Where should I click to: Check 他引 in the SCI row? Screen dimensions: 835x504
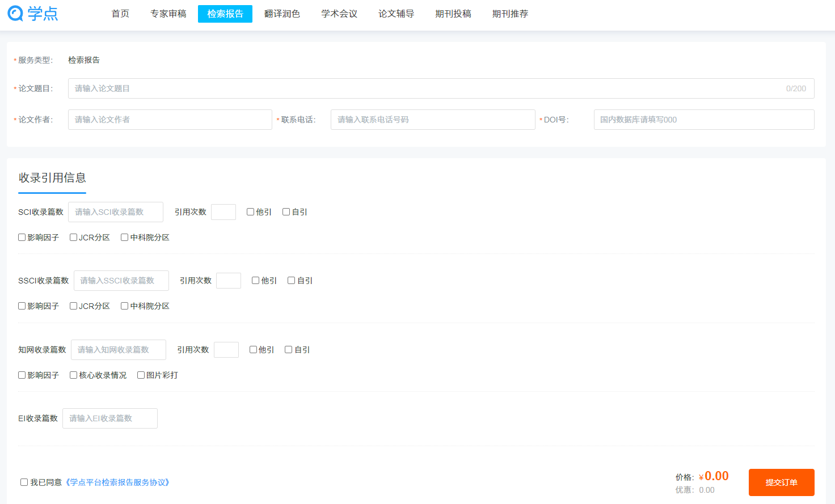(250, 212)
